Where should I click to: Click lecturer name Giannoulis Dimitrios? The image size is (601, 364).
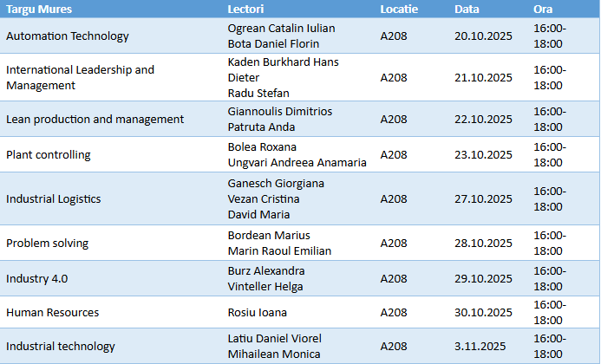[279, 111]
